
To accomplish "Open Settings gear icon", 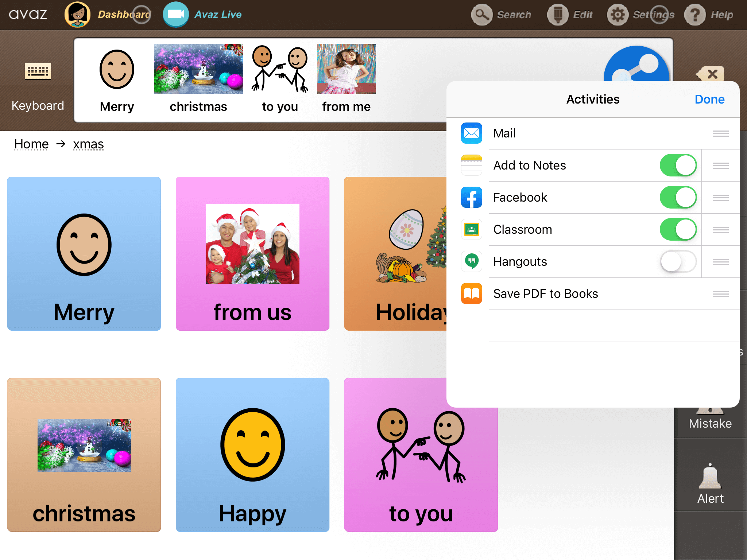I will (x=617, y=15).
